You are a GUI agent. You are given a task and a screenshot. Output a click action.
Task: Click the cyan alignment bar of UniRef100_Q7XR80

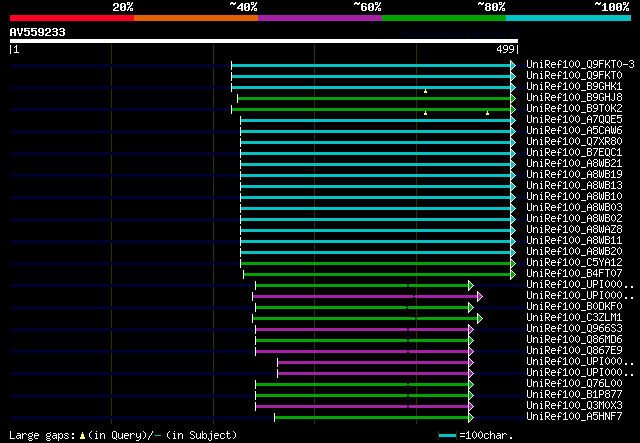point(376,142)
